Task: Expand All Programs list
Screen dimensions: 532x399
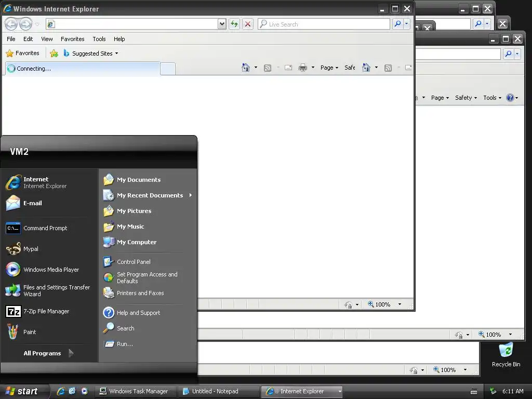Action: pyautogui.click(x=48, y=353)
